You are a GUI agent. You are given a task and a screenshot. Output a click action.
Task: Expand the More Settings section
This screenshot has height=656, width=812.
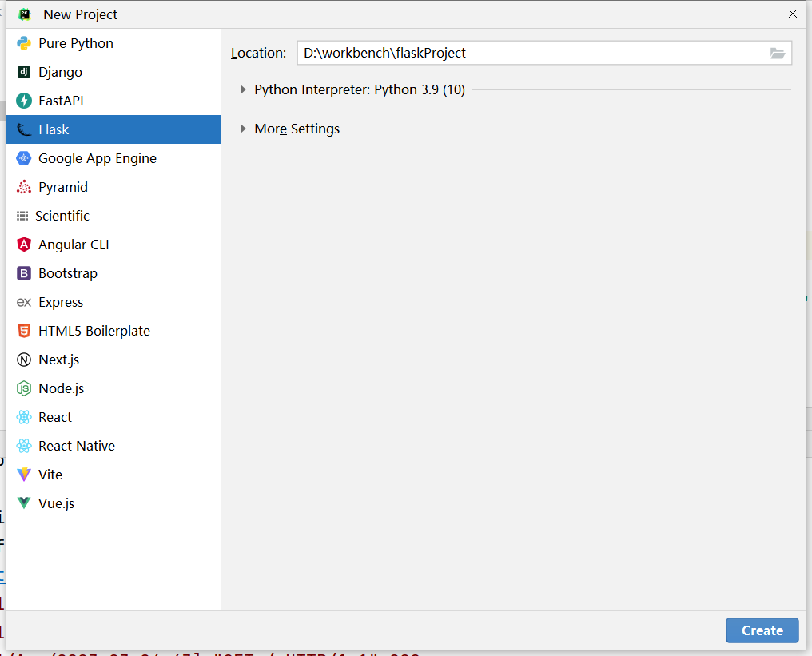point(243,129)
